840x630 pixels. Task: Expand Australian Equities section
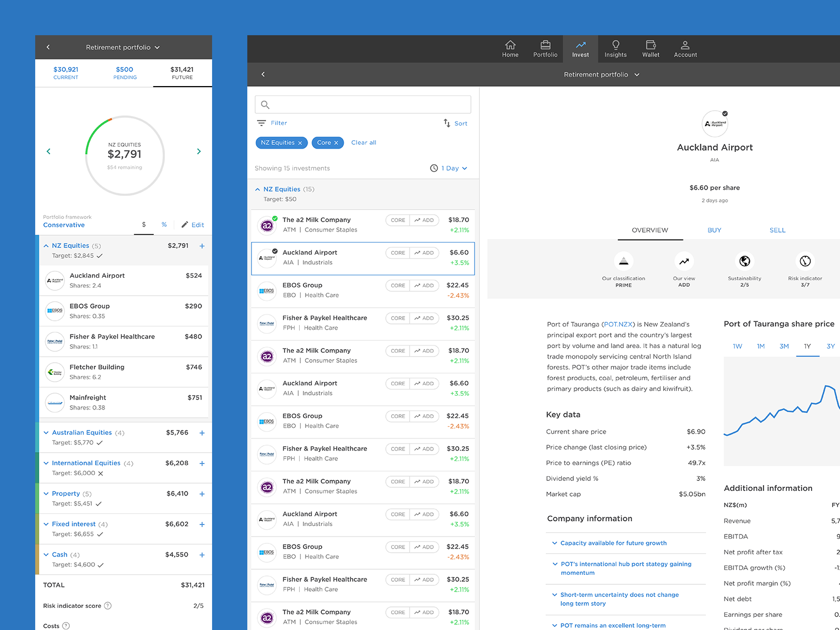pyautogui.click(x=46, y=433)
